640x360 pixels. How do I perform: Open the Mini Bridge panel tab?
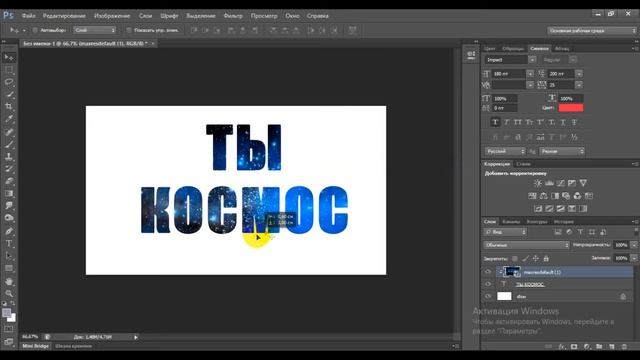[35, 346]
